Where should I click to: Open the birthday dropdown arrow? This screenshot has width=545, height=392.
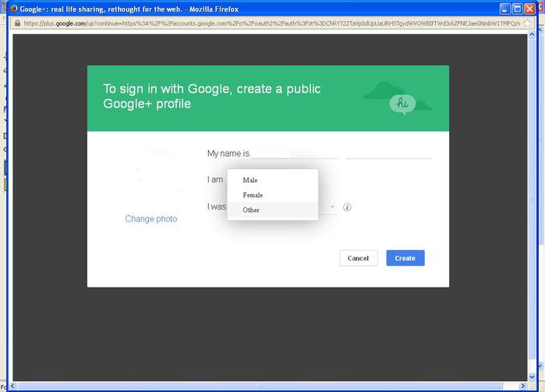point(332,207)
